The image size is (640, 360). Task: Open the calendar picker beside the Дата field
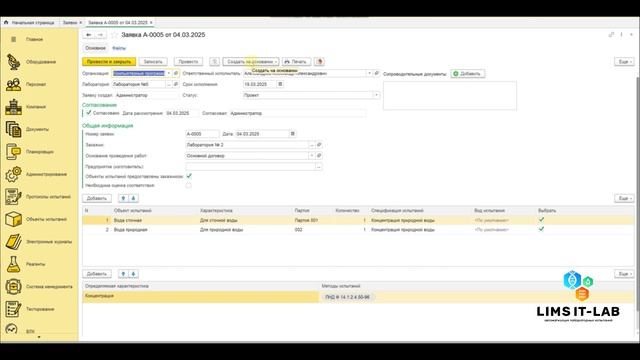click(x=292, y=134)
